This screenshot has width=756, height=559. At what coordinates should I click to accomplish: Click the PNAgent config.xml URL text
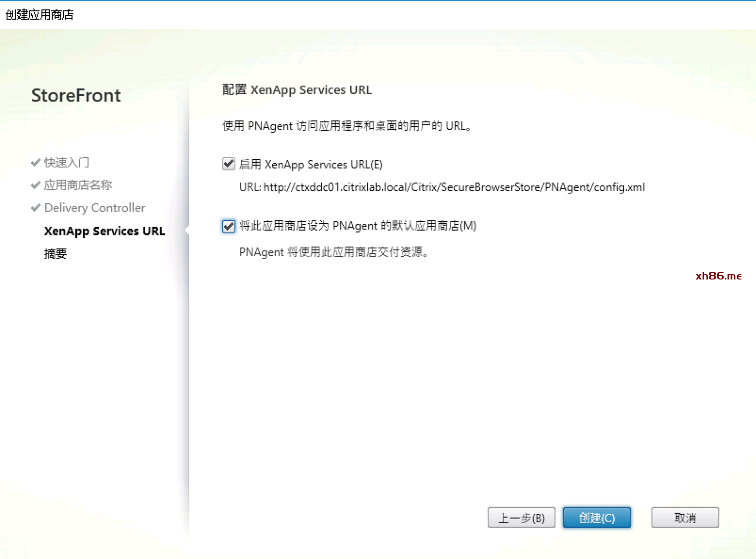coord(442,187)
